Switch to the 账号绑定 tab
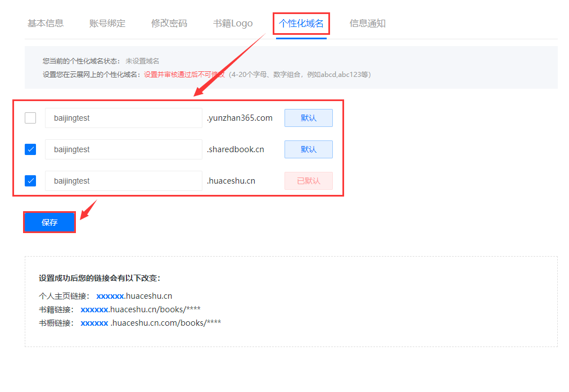 pos(107,24)
